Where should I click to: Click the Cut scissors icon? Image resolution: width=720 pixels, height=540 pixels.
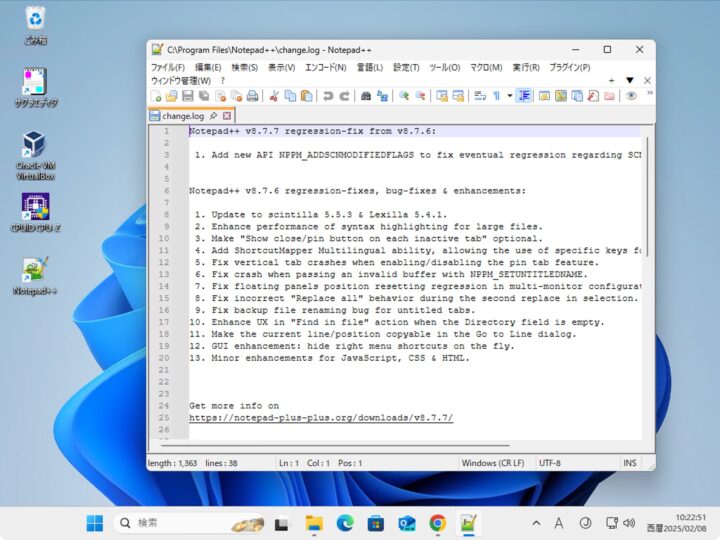pos(274,96)
